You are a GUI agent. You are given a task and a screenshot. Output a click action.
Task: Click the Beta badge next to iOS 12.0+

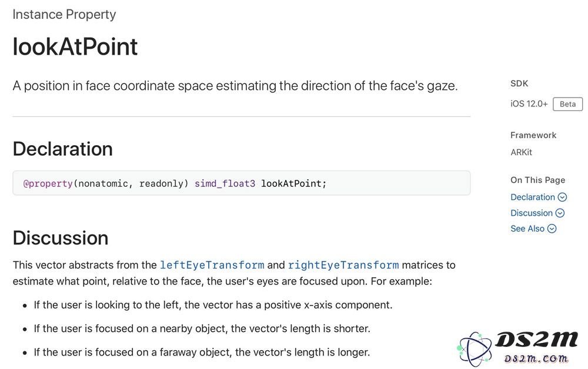(567, 104)
